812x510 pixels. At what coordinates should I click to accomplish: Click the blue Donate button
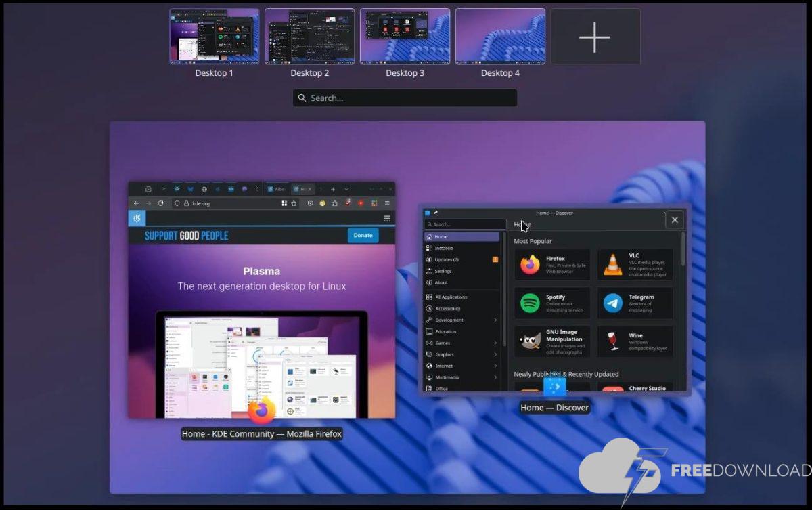363,235
